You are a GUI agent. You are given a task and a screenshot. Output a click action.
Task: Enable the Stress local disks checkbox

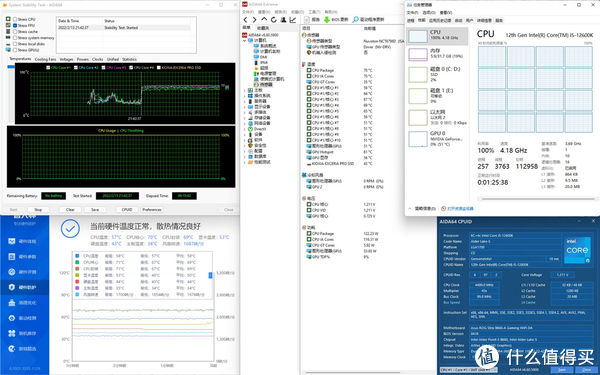pos(15,44)
